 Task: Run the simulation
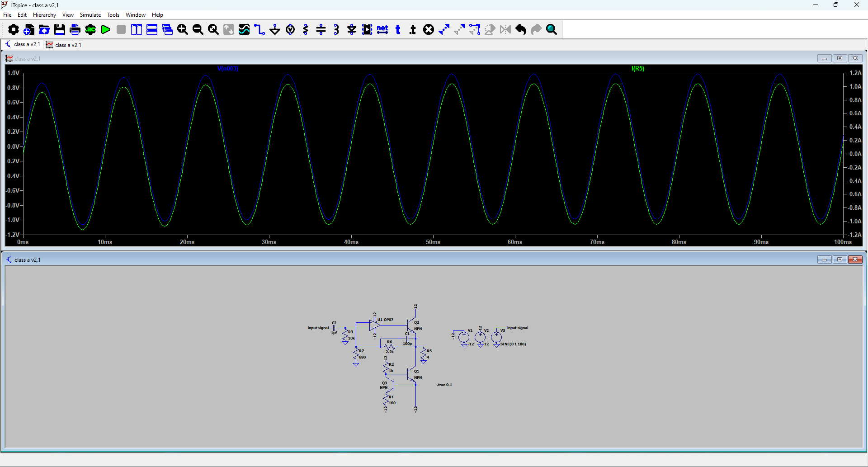[x=106, y=30]
